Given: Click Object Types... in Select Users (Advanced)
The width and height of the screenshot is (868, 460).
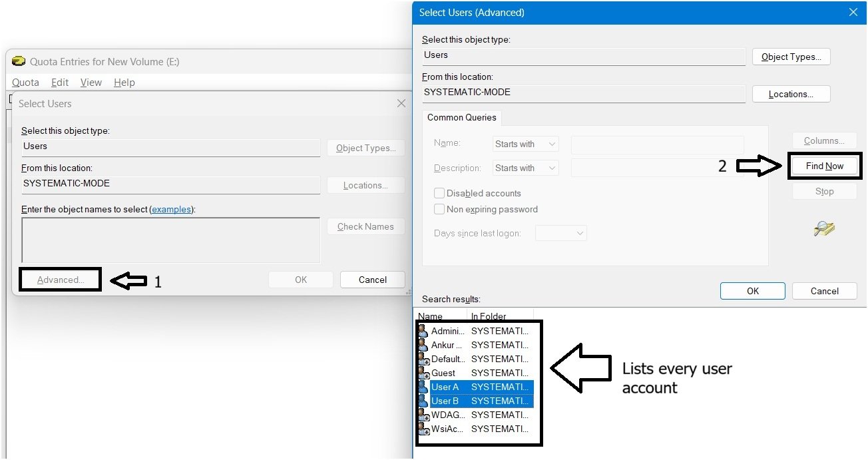Looking at the screenshot, I should tap(791, 57).
